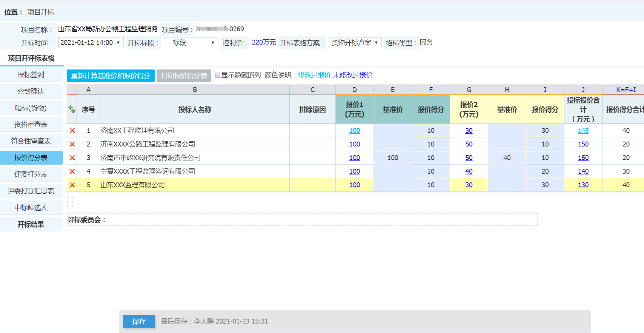
Task: Select 报价得分表 tab
Action: pos(31,158)
